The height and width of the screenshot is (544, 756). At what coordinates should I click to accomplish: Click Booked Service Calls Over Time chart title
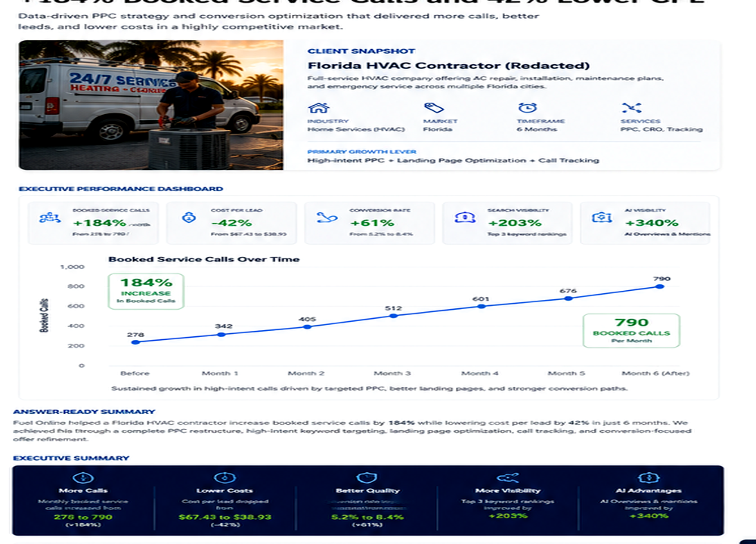coord(204,259)
